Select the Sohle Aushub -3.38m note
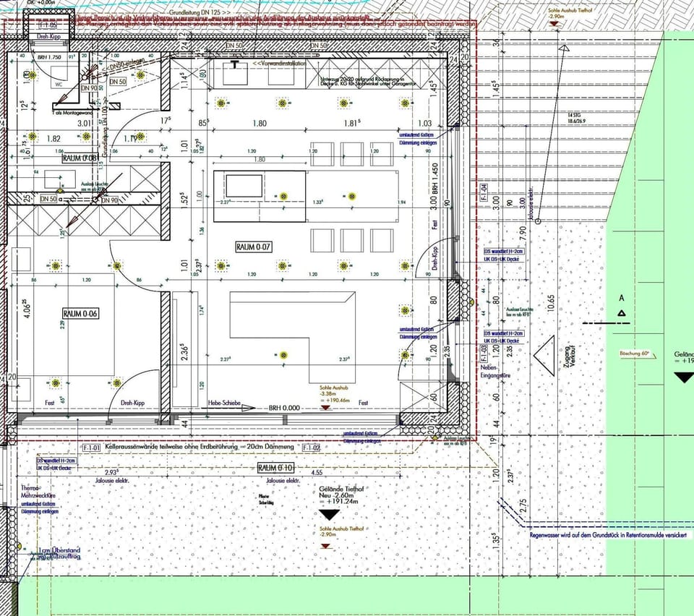The image size is (694, 616). coord(334,394)
